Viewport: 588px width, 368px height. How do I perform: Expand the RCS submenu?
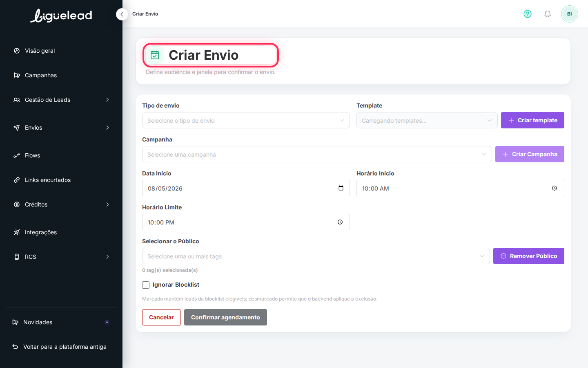click(107, 257)
